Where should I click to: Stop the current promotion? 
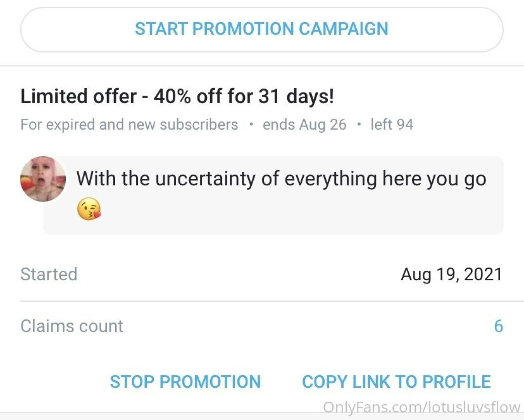coord(185,381)
